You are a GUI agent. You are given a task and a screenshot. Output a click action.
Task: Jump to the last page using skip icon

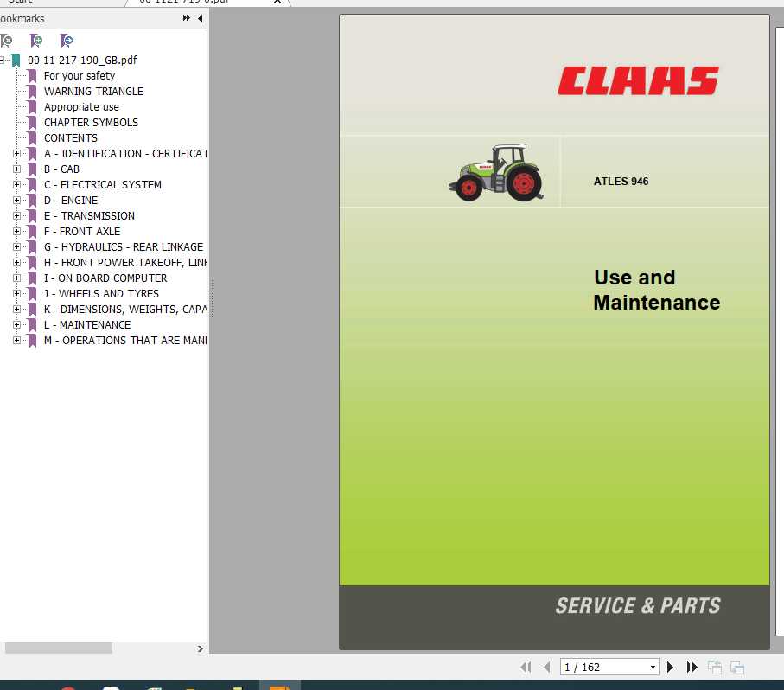coord(692,667)
